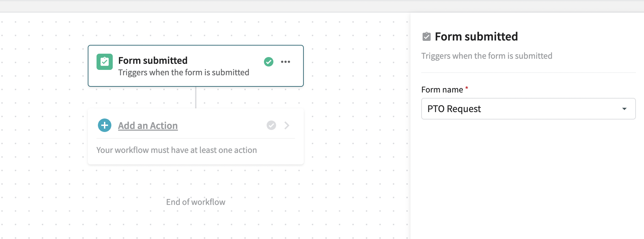Click the green clipboard icon on trigger node
The width and height of the screenshot is (644, 239).
click(x=105, y=62)
